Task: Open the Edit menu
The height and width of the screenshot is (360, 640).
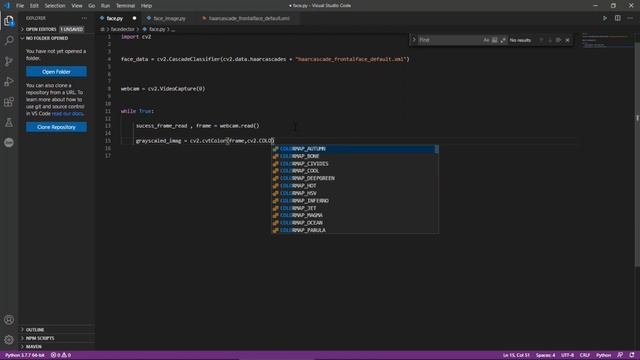Action: [34, 6]
